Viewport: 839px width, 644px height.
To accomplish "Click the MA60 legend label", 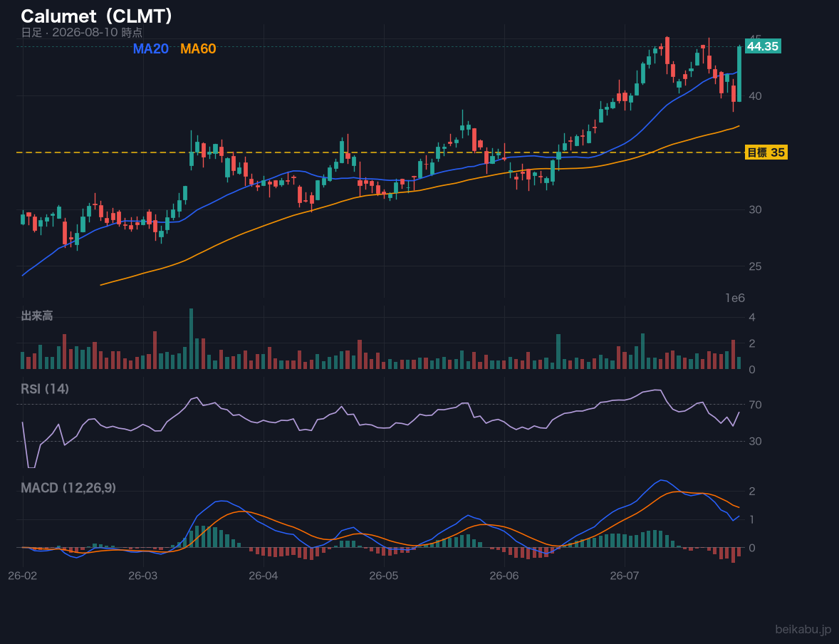I will [198, 48].
